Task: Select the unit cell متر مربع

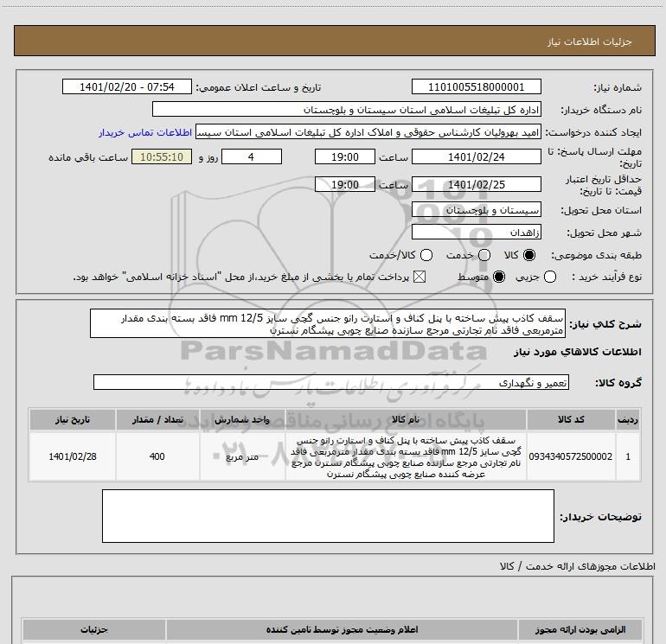Action: coord(242,456)
